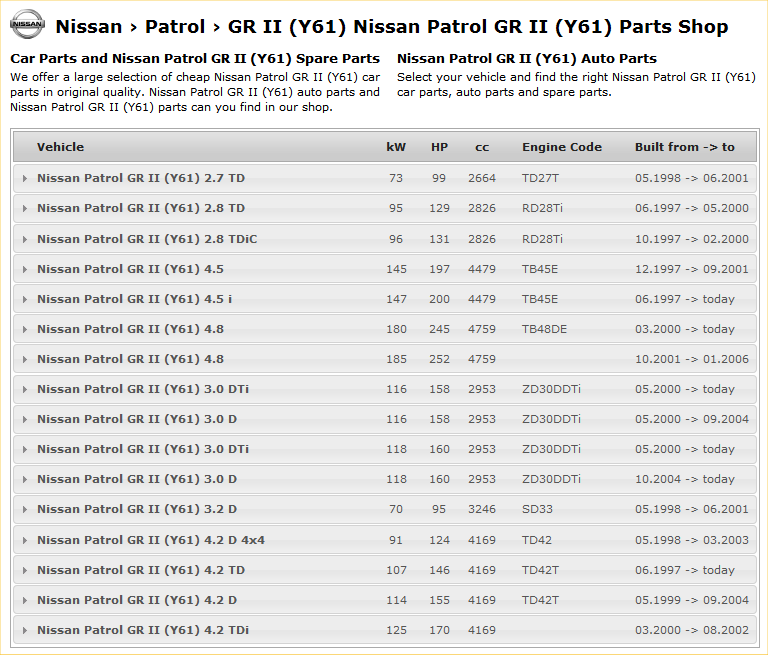Click the date range 12.1997 -> 09.2001
The width and height of the screenshot is (768, 655).
(692, 269)
